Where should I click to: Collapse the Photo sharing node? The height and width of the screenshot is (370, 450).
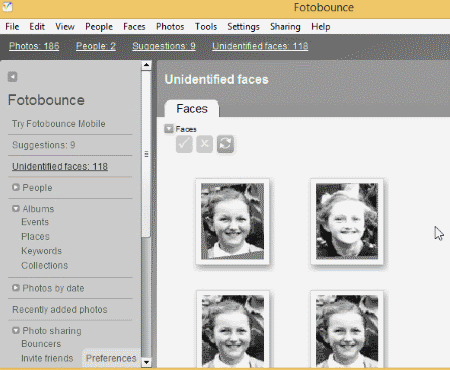(x=16, y=330)
